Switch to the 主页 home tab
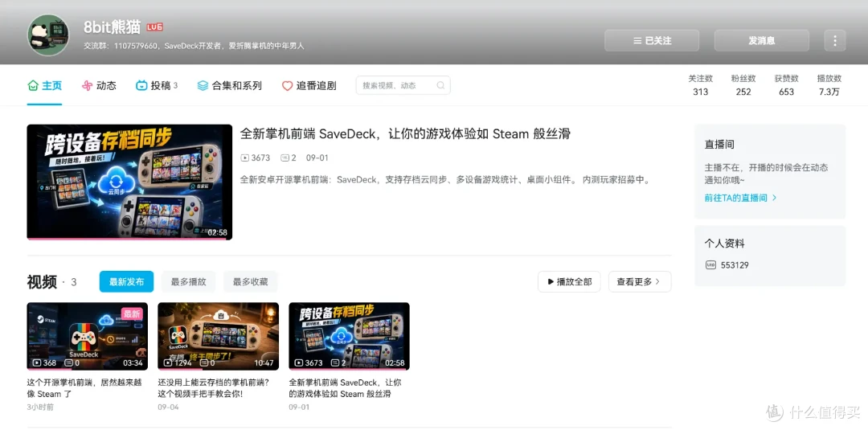 point(44,86)
